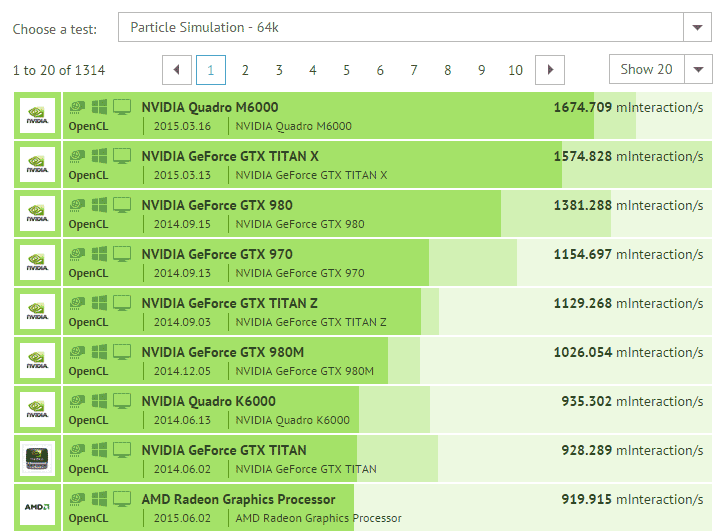Jump to page 10 of results
This screenshot has width=724, height=531.
(515, 70)
